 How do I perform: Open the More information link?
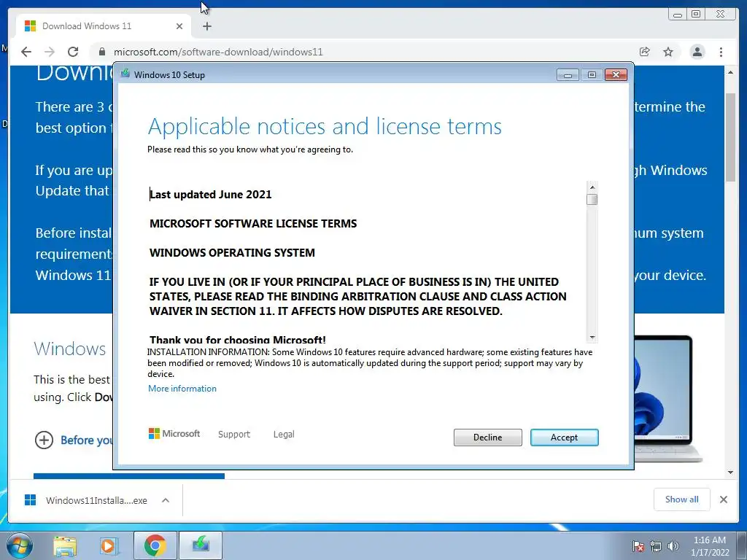[x=182, y=389]
